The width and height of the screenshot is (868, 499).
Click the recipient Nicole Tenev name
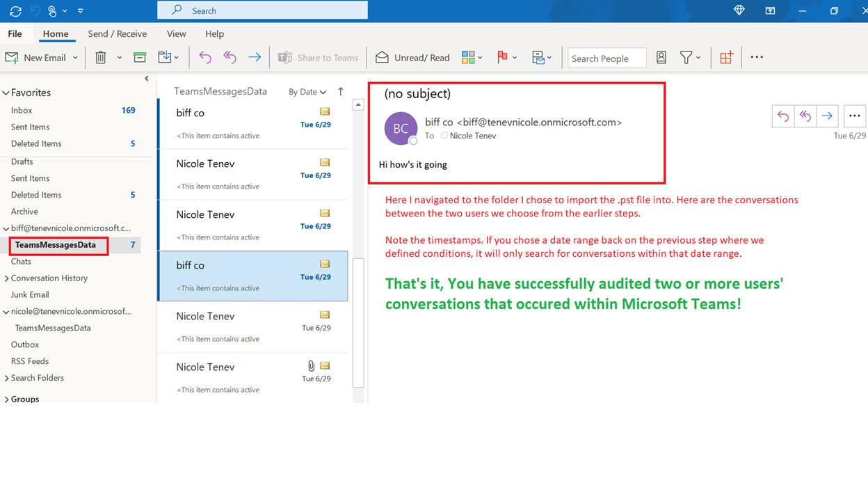473,136
